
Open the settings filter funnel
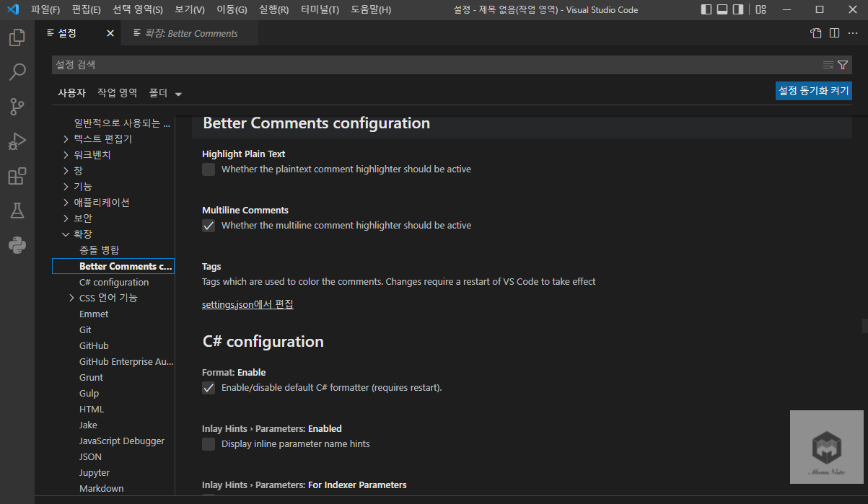click(x=843, y=65)
